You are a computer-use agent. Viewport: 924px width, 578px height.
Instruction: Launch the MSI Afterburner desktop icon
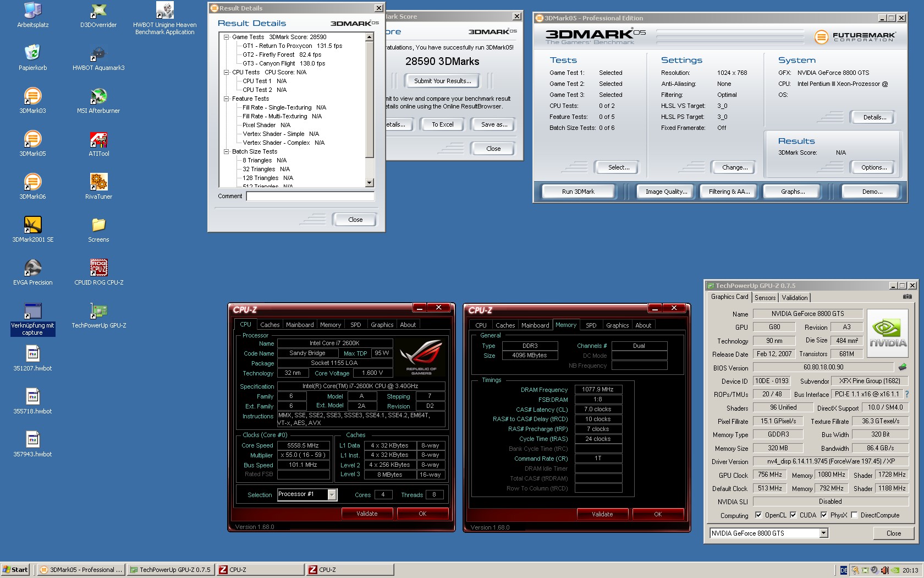[98, 96]
